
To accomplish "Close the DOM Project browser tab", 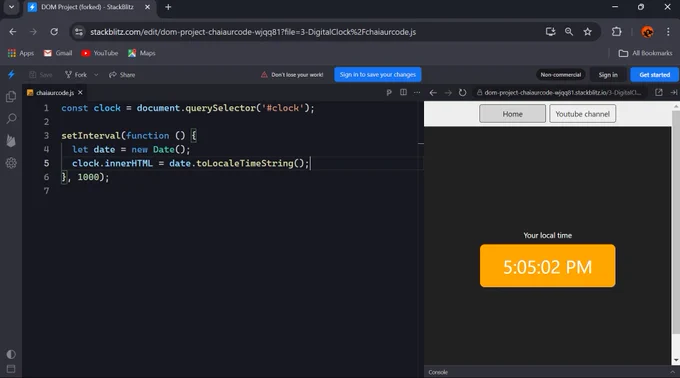I will 147,7.
